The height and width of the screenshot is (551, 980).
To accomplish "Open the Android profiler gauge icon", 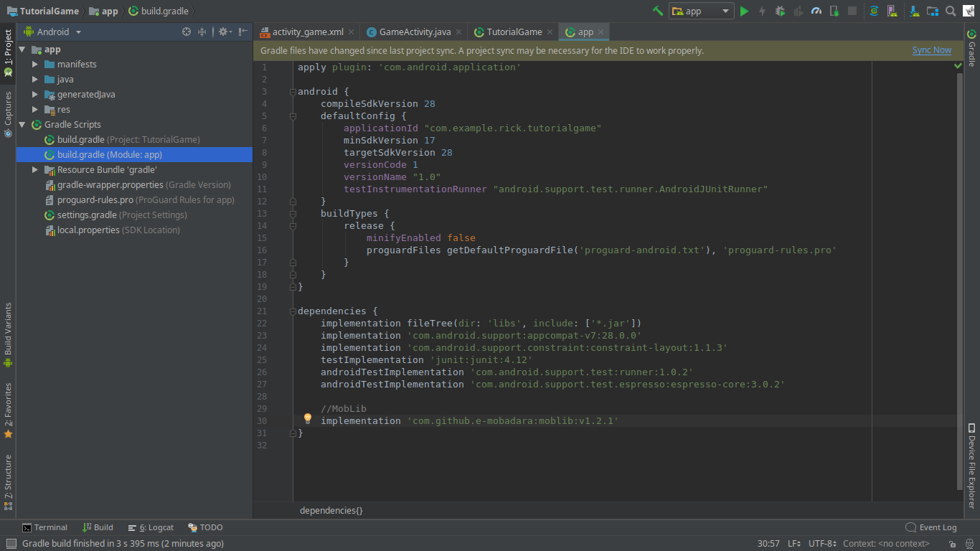I will pyautogui.click(x=816, y=11).
